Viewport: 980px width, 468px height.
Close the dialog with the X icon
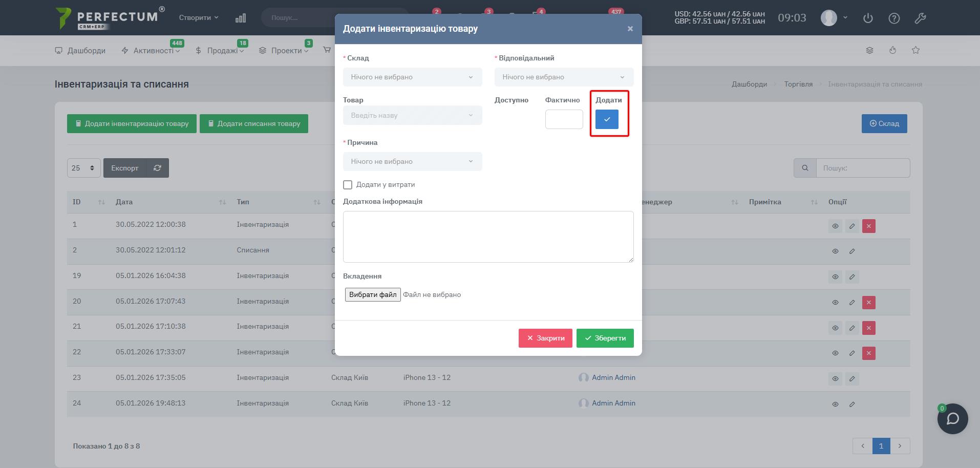pyautogui.click(x=630, y=29)
